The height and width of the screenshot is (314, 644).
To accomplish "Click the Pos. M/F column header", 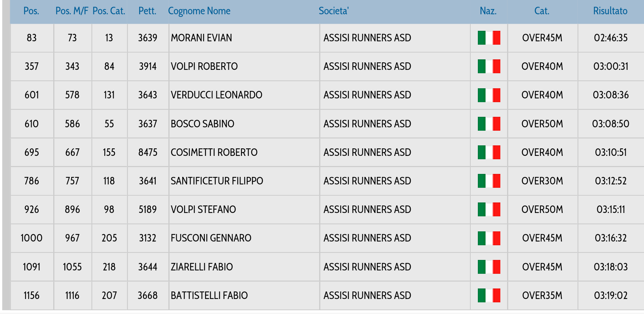I will tap(72, 11).
